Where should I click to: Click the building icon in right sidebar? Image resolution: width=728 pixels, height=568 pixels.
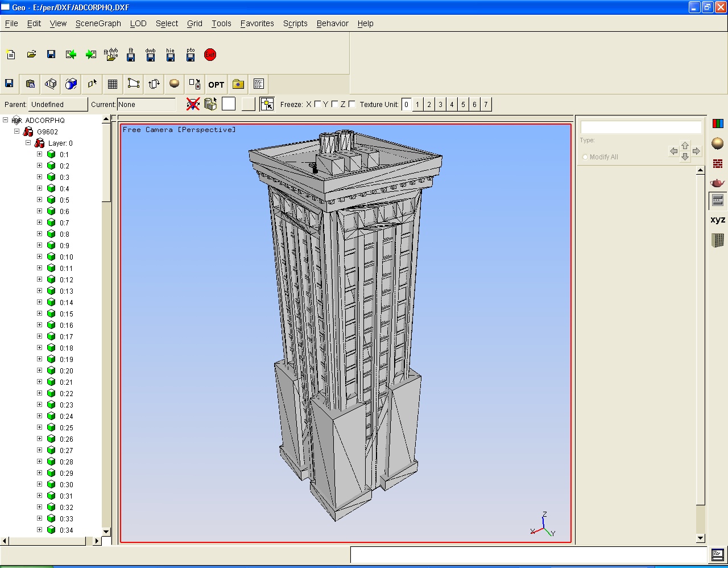(718, 240)
